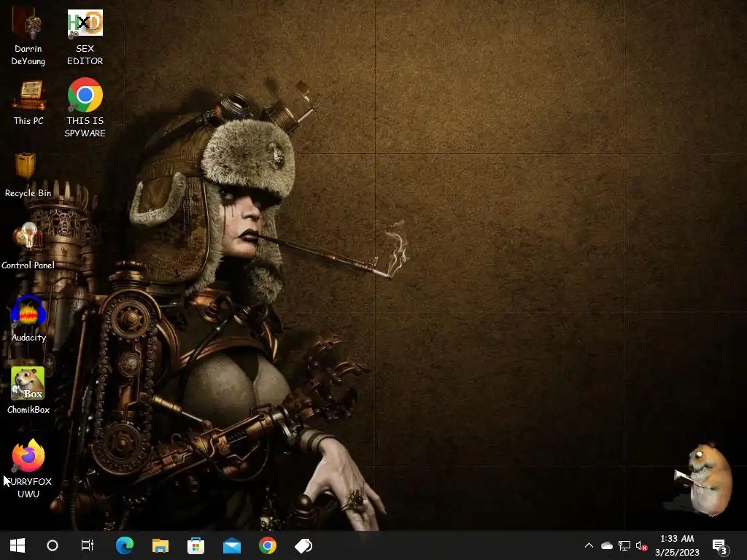The image size is (747, 560).
Task: Launch Google Chrome from taskbar
Action: (x=268, y=545)
